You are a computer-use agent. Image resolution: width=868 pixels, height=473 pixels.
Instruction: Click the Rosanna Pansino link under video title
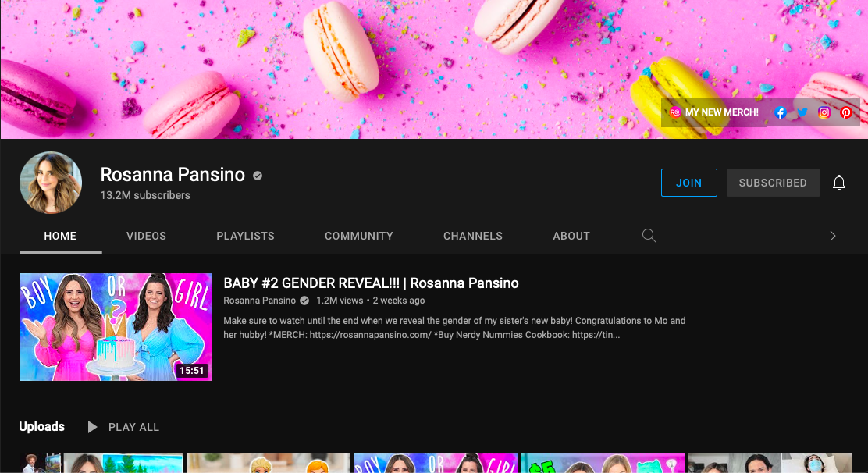tap(260, 301)
